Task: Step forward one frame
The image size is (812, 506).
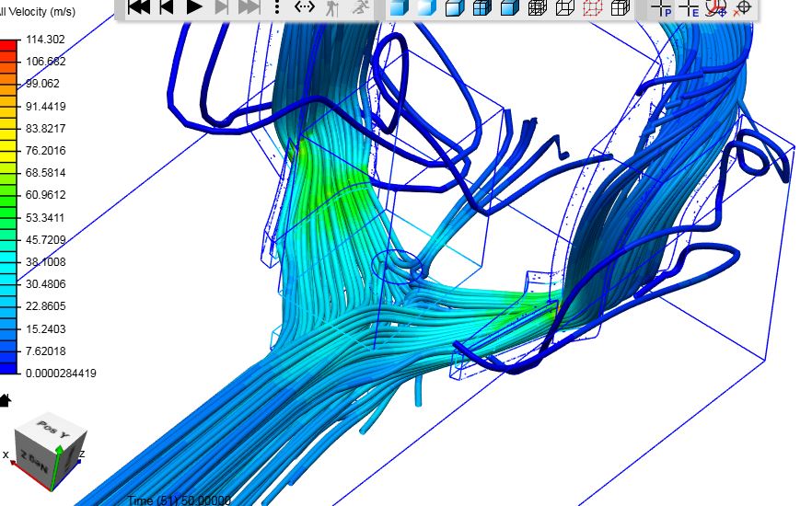Action: click(x=222, y=6)
